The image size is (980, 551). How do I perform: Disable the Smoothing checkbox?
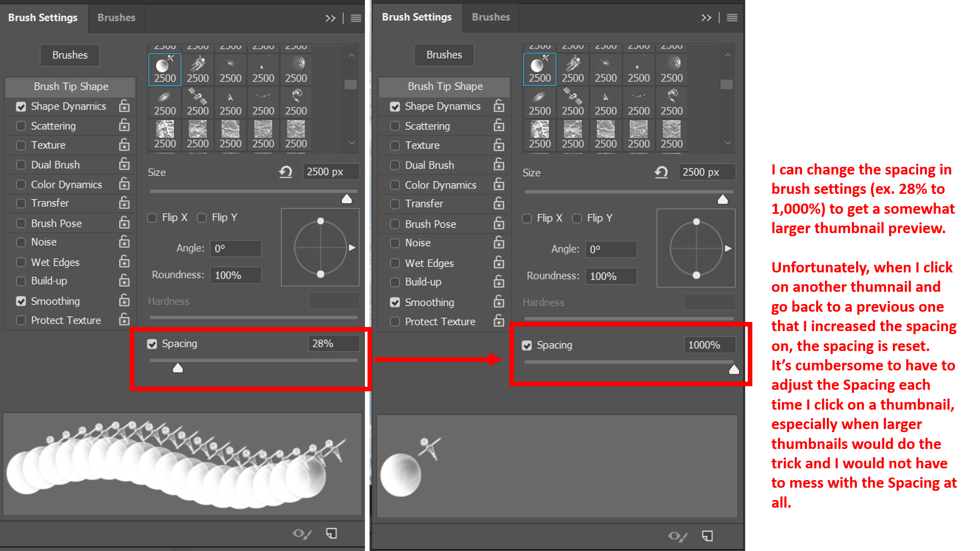pyautogui.click(x=21, y=301)
